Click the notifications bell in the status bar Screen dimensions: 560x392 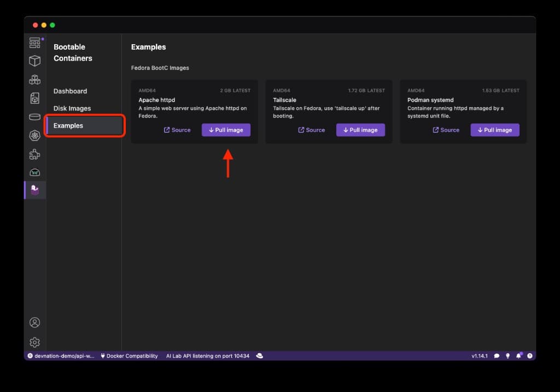pyautogui.click(x=518, y=356)
